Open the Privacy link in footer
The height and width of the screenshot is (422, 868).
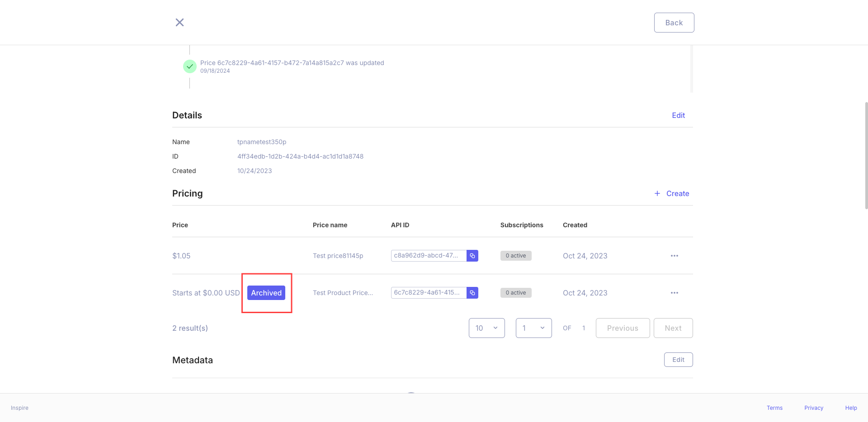814,408
